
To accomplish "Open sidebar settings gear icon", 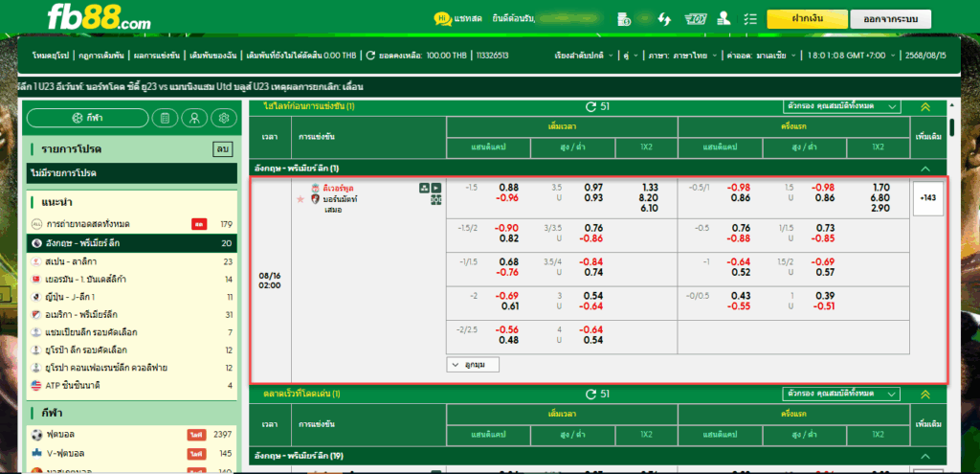I will point(224,118).
